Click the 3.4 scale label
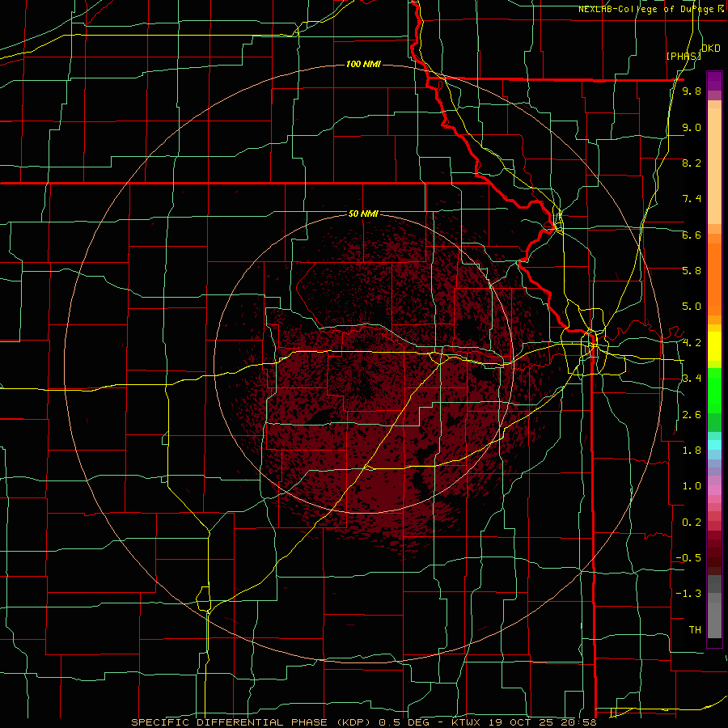The image size is (728, 728). click(x=692, y=379)
